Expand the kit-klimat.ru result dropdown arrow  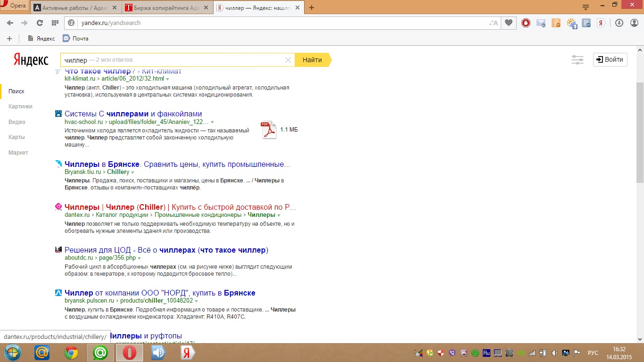[x=167, y=79]
